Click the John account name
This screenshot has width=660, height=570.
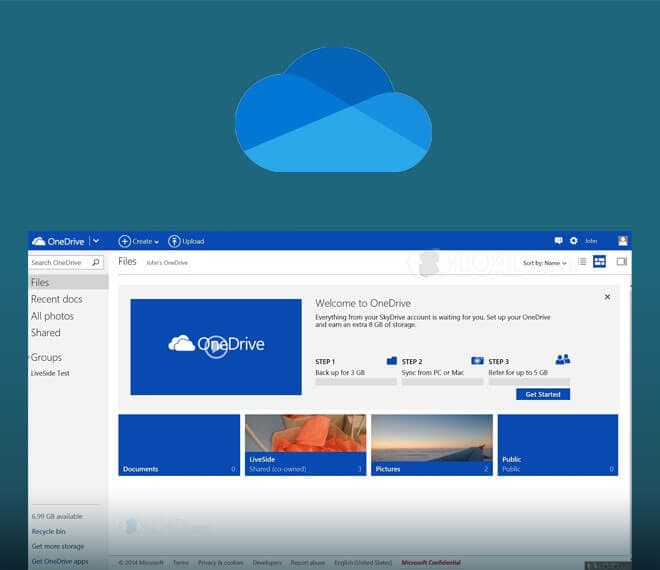tap(591, 241)
